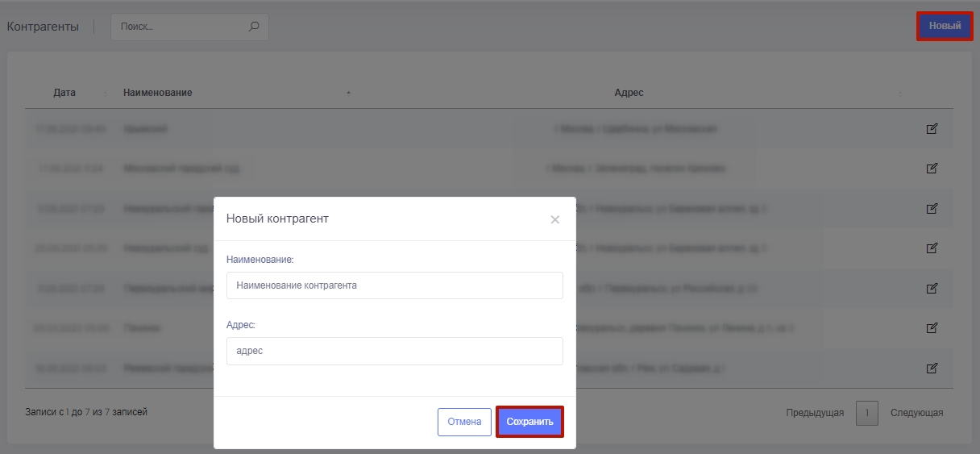Sort the table by the Наименование column
Screen dimensions: 980x454
click(x=158, y=93)
